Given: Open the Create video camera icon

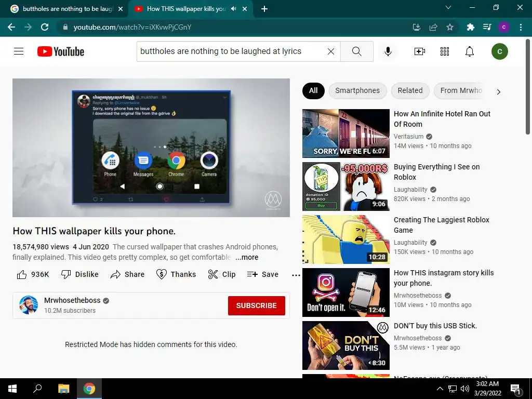Looking at the screenshot, I should coord(420,51).
